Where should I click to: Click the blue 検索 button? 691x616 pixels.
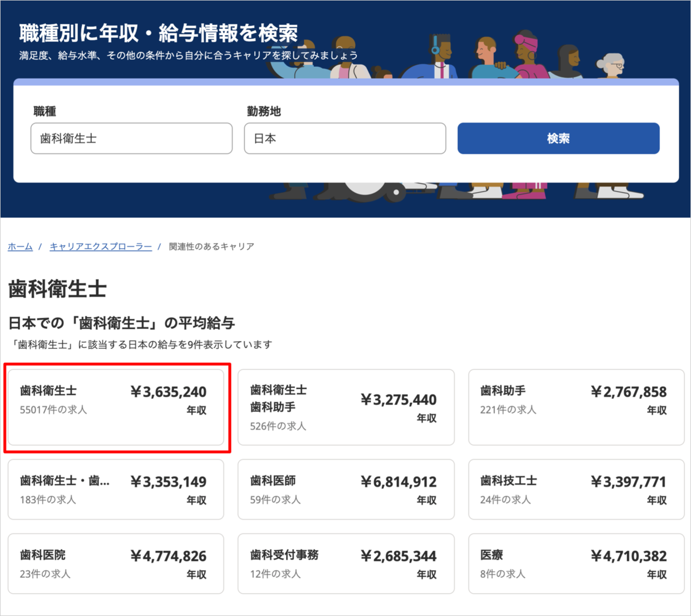pyautogui.click(x=558, y=138)
